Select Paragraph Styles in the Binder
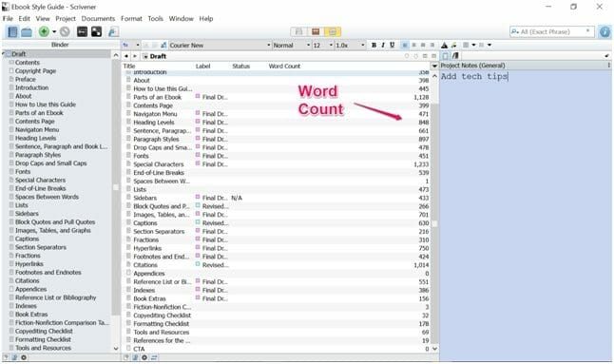 point(38,155)
